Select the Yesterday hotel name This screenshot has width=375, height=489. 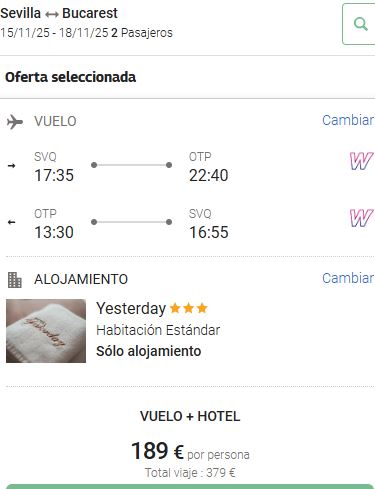[x=131, y=309]
